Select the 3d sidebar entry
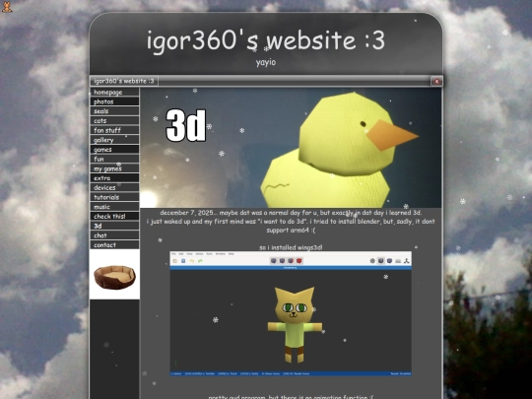 pyautogui.click(x=114, y=226)
